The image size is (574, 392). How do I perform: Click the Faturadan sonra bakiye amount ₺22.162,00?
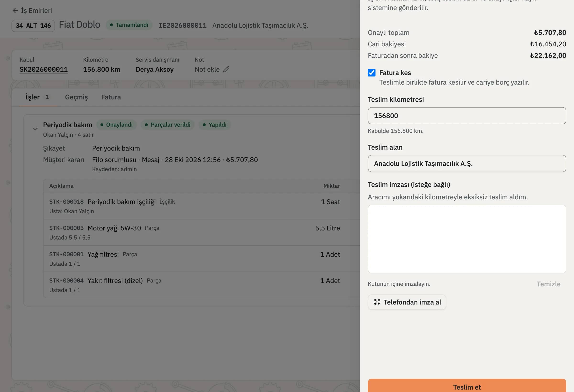tap(548, 55)
